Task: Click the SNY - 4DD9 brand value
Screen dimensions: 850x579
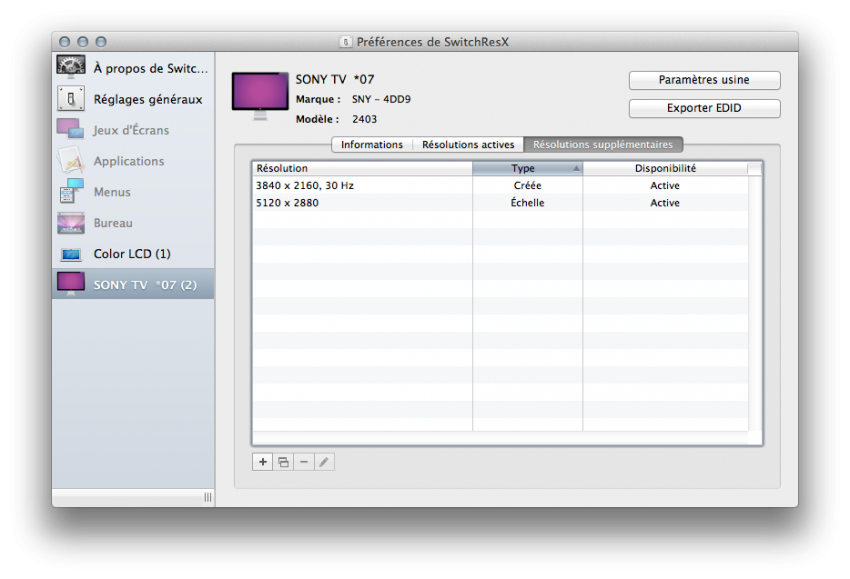Action: click(x=381, y=99)
